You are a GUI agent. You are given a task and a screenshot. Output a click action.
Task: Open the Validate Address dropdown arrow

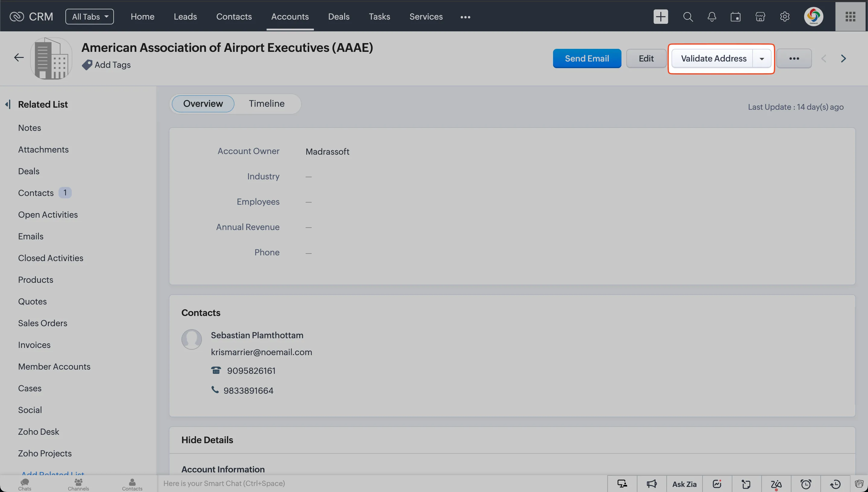coord(762,58)
